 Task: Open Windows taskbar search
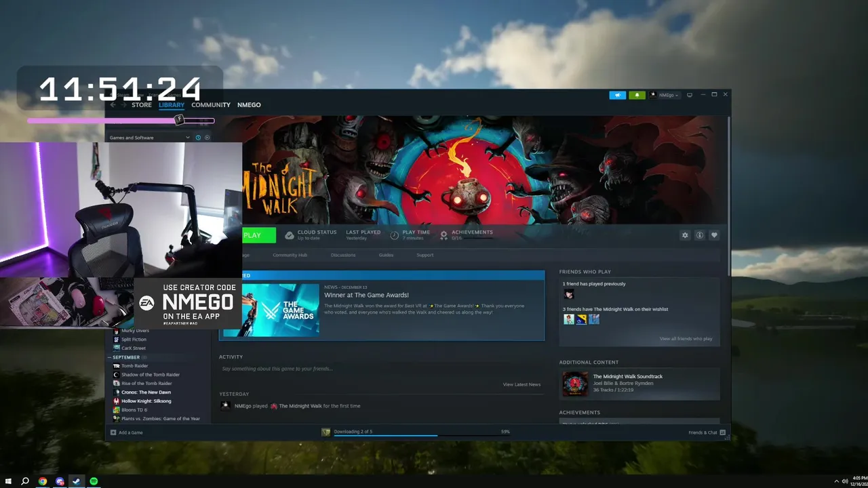pos(25,481)
